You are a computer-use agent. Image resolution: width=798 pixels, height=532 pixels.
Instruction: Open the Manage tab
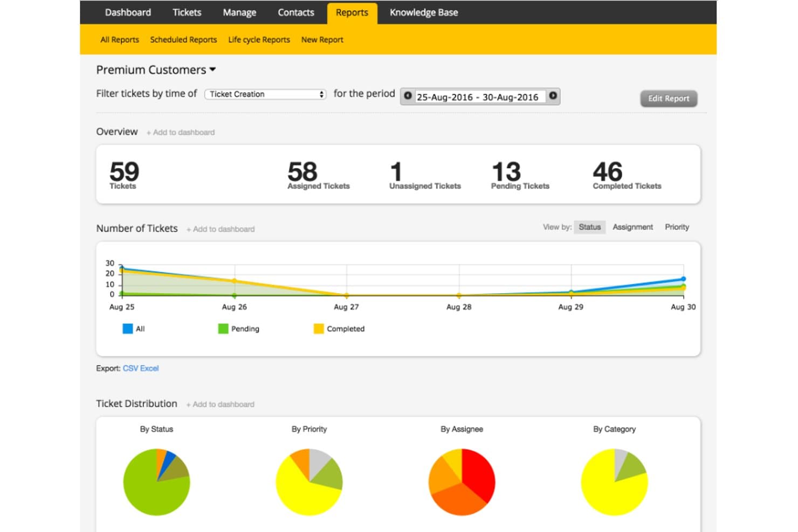(239, 12)
